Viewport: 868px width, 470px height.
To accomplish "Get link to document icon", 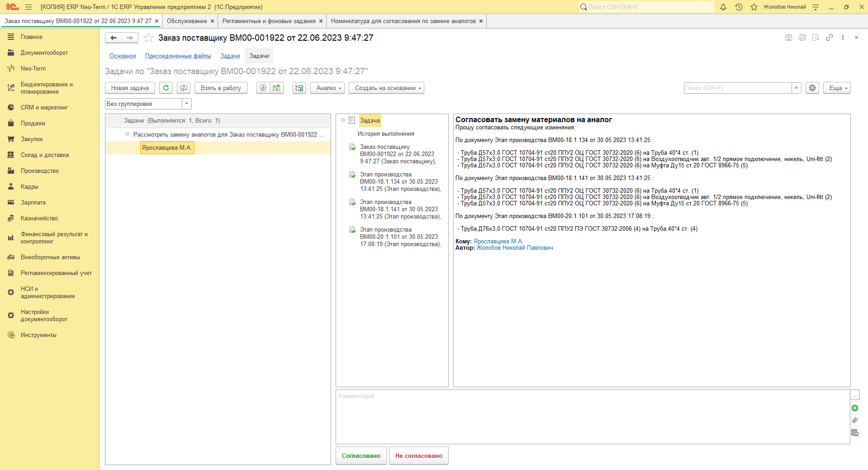I will [829, 38].
